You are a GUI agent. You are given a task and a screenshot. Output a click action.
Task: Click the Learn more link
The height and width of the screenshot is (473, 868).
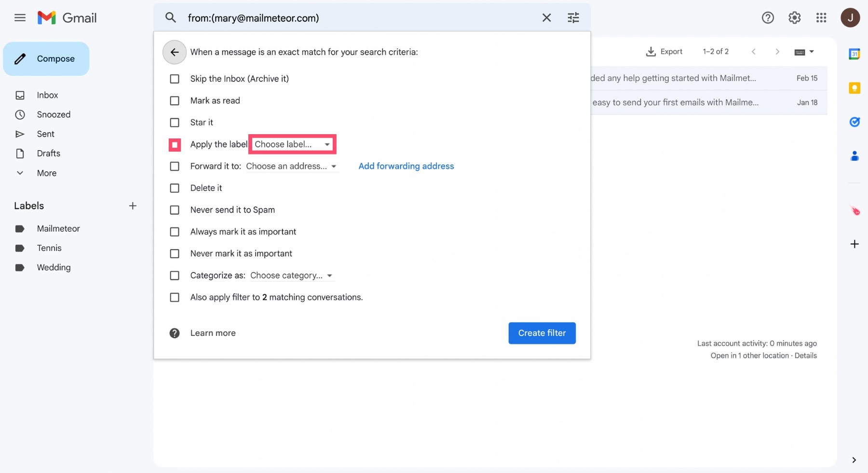coord(213,333)
